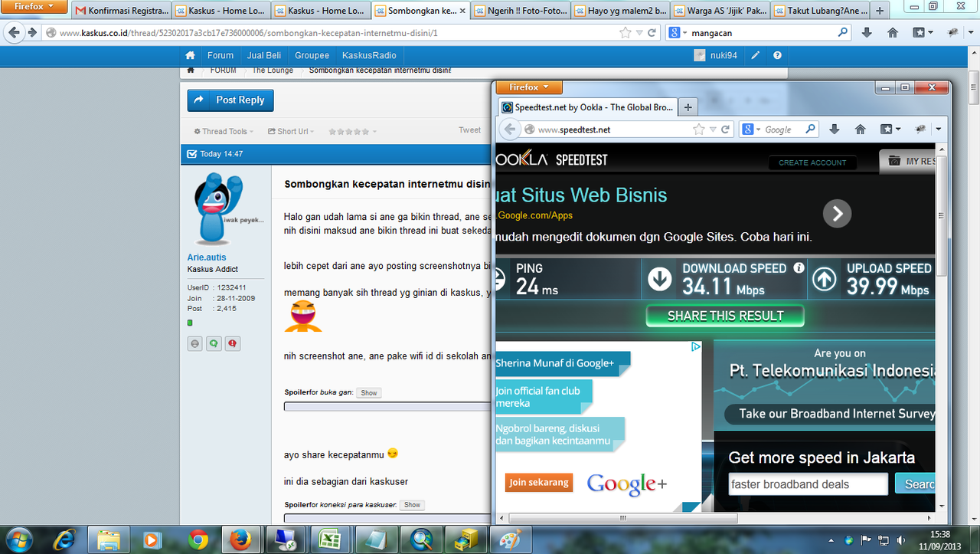This screenshot has width=980, height=554.
Task: Go back in the Speedtest browser window
Action: (510, 129)
